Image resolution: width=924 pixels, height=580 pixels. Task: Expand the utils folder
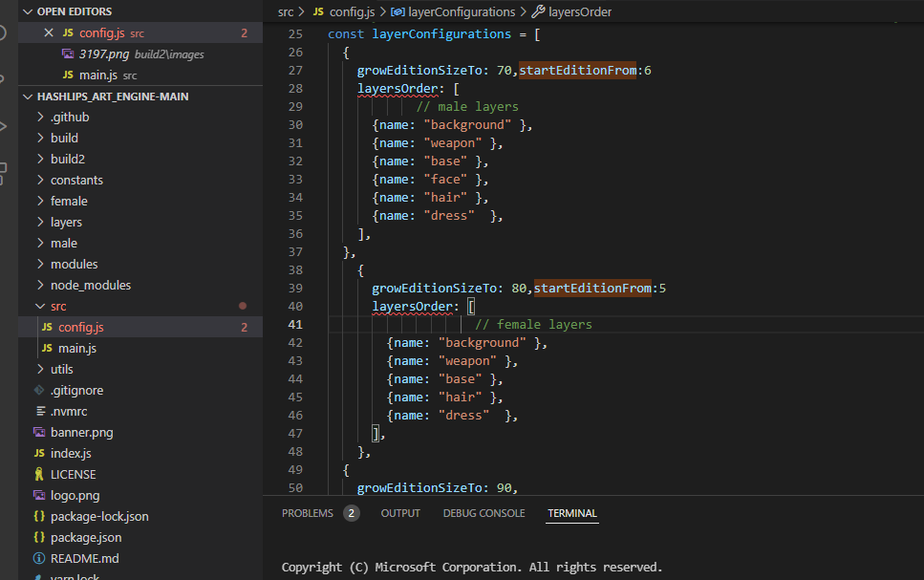click(42, 369)
